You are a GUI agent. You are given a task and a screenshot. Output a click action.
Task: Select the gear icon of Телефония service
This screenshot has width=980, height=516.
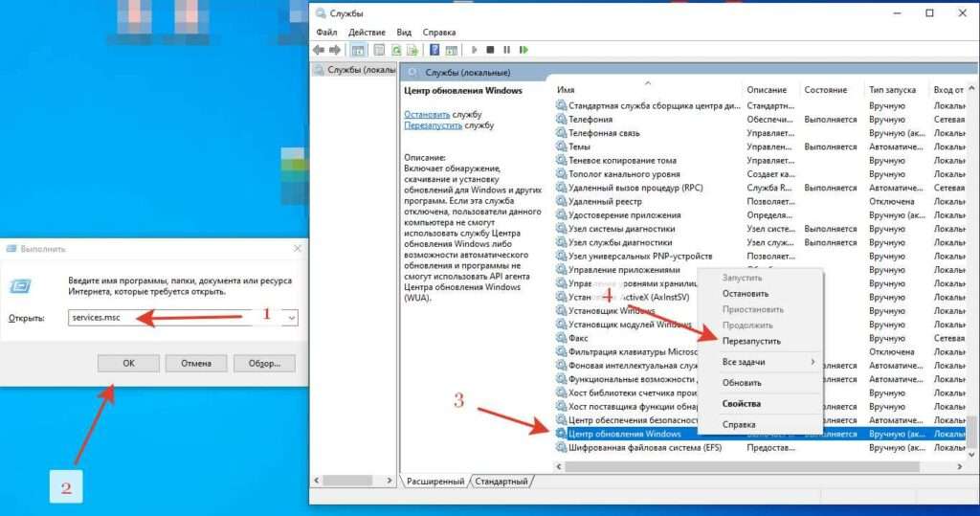561,119
